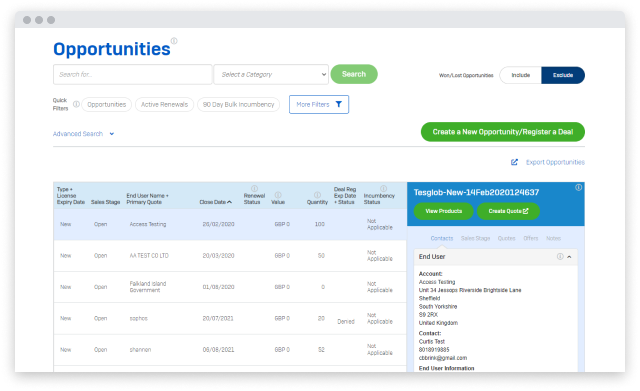Switch to Notes tab
640x391 pixels.
tap(553, 238)
